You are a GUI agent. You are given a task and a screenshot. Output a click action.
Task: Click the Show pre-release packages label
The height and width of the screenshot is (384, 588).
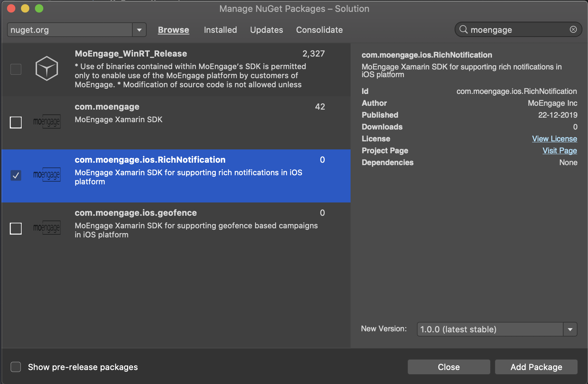pyautogui.click(x=83, y=367)
